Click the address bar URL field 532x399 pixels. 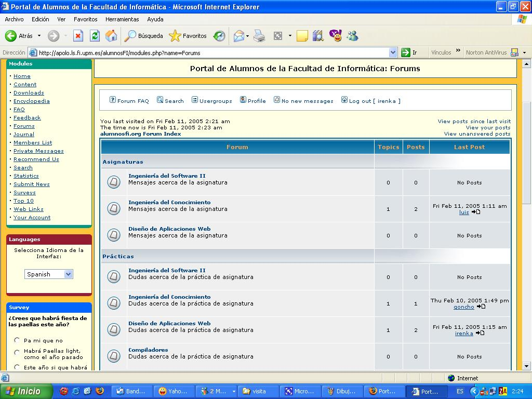208,52
